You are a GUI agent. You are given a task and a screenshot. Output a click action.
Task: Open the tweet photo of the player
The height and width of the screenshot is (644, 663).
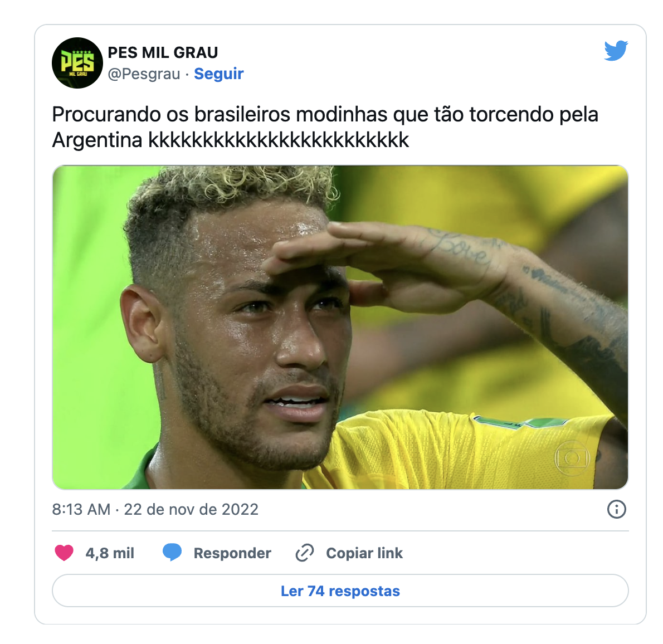coord(340,327)
